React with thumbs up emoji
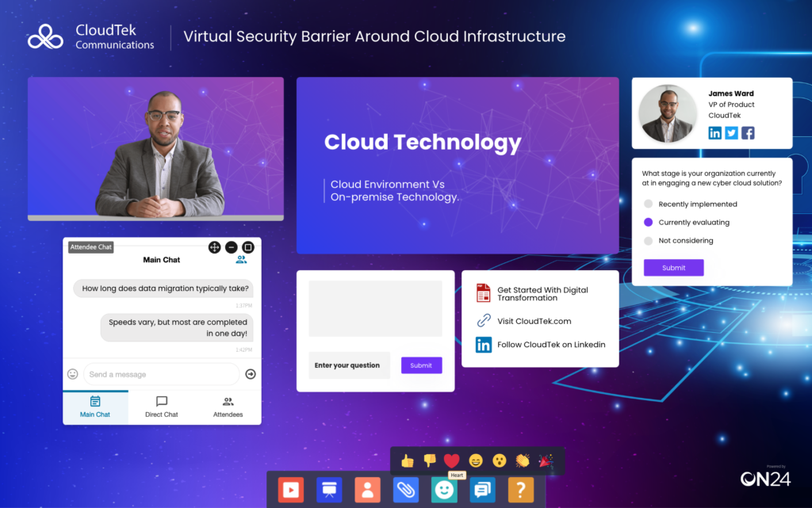This screenshot has height=508, width=812. [x=408, y=460]
